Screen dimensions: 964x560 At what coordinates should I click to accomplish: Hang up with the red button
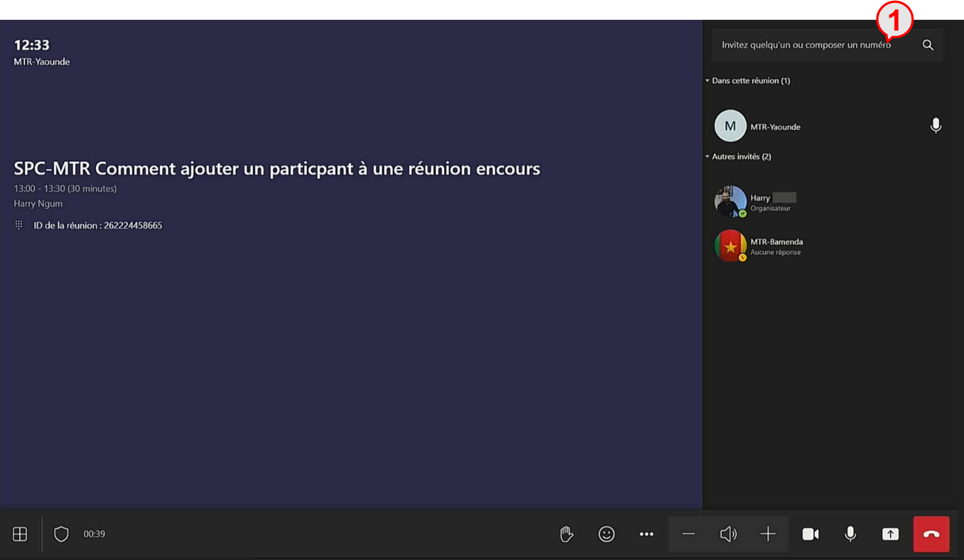pos(931,534)
